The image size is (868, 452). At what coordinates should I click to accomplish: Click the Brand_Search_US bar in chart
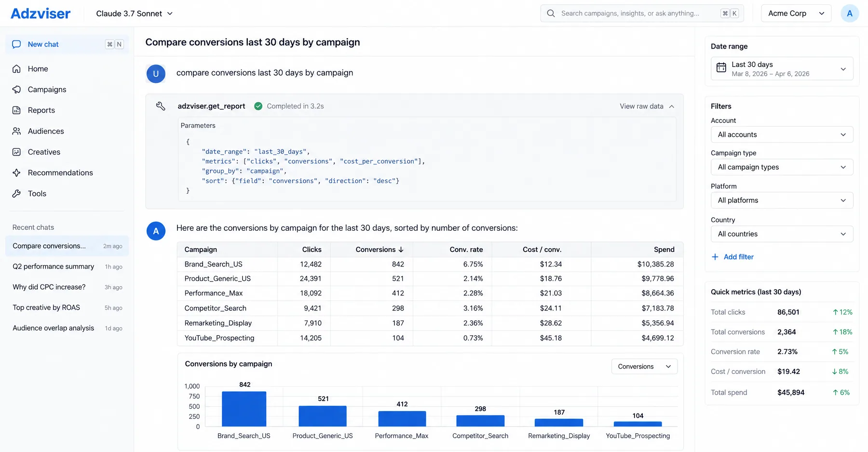click(244, 409)
